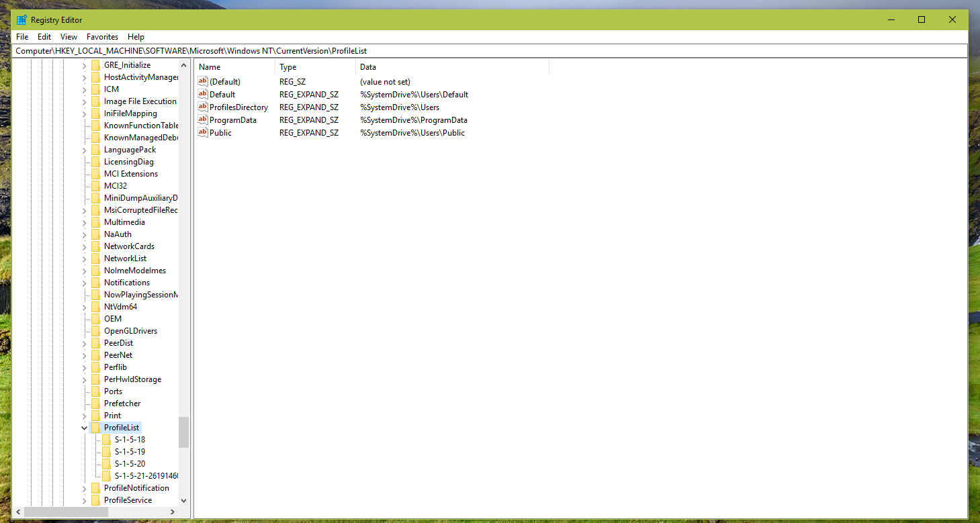Sort values by the Data column header
This screenshot has width=980, height=523.
click(452, 67)
